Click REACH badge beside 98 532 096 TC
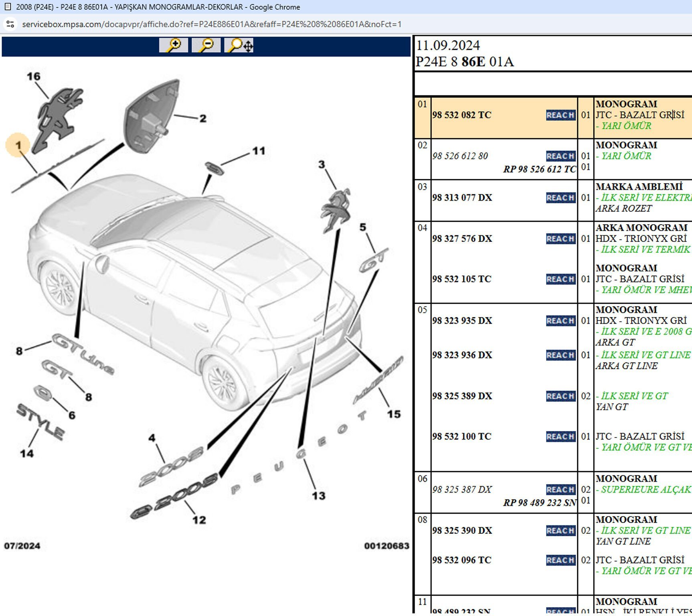This screenshot has height=616, width=692. tap(560, 560)
